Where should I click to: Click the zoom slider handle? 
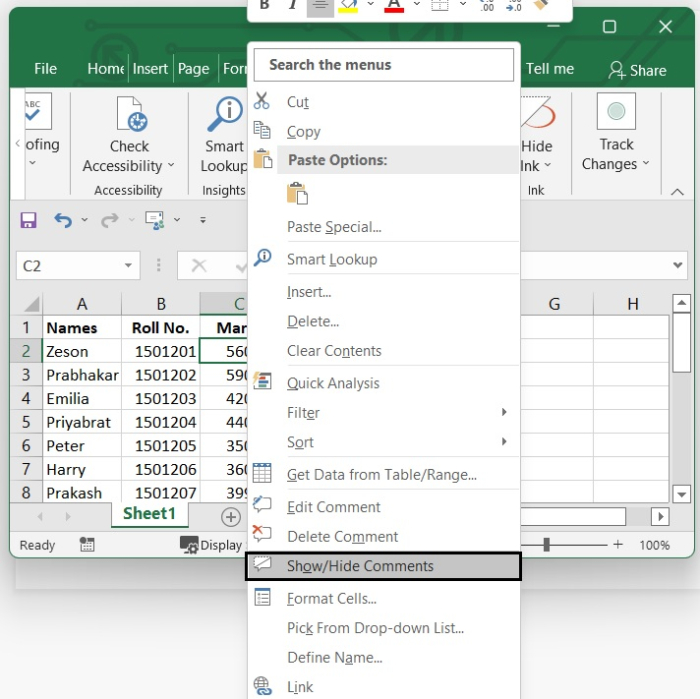point(546,545)
